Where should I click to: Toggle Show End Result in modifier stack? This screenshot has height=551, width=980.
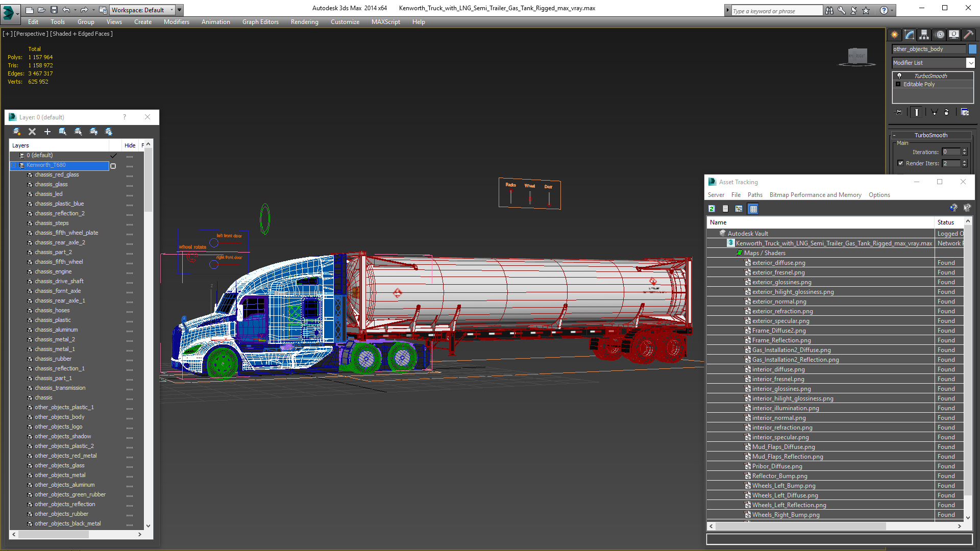pyautogui.click(x=917, y=112)
